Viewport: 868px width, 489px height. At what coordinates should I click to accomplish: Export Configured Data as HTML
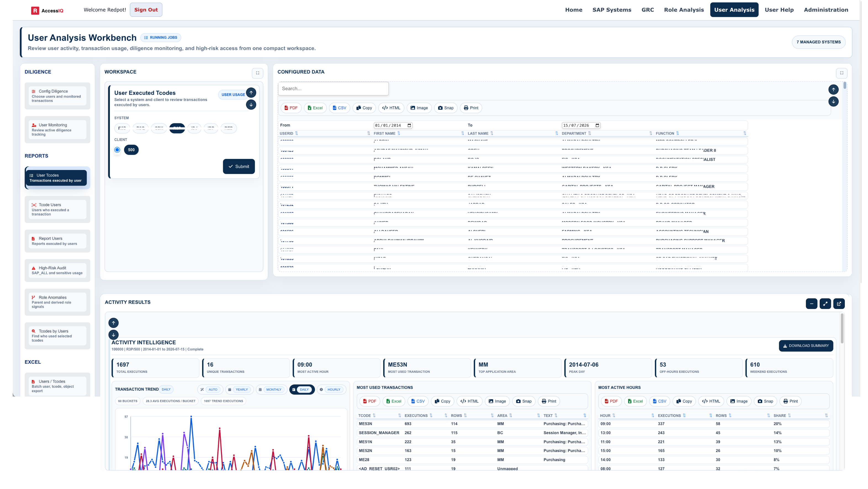391,108
